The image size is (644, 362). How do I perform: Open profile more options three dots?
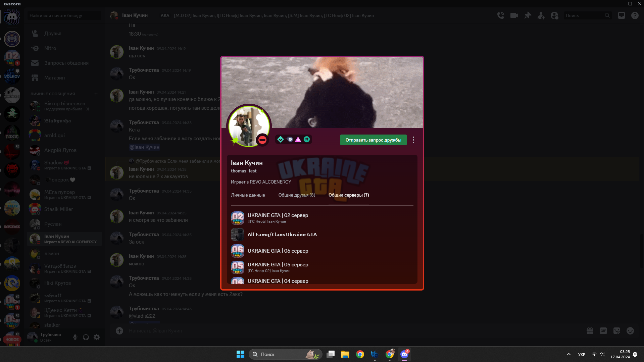click(x=413, y=140)
